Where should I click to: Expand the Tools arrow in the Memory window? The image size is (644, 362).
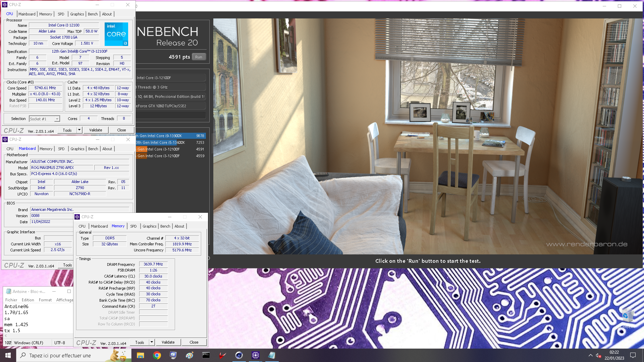point(152,342)
